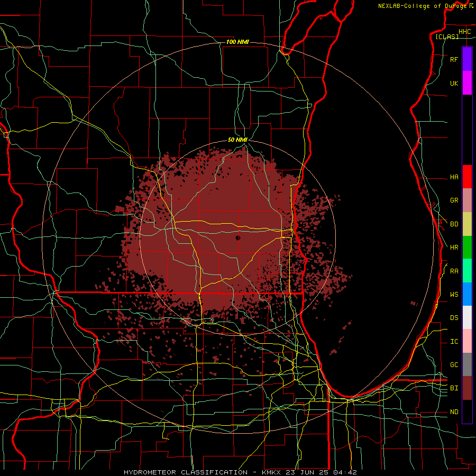
Task: Click the "50 NMI" range ring label
Action: pyautogui.click(x=237, y=140)
